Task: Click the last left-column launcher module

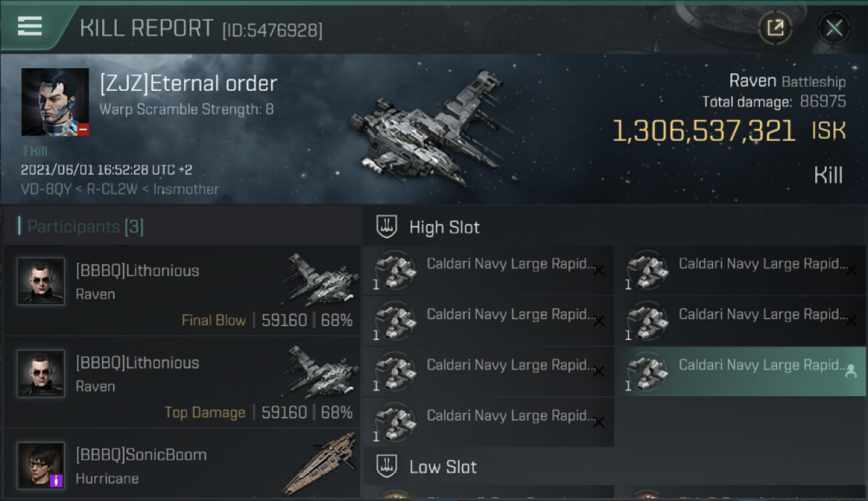Action: 488,422
